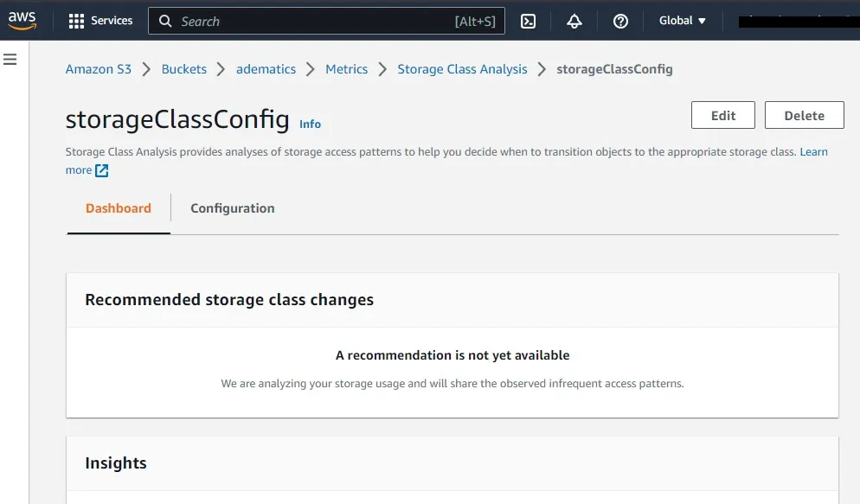The image size is (860, 504).
Task: Launch CloudShell terminal icon
Action: pyautogui.click(x=528, y=22)
